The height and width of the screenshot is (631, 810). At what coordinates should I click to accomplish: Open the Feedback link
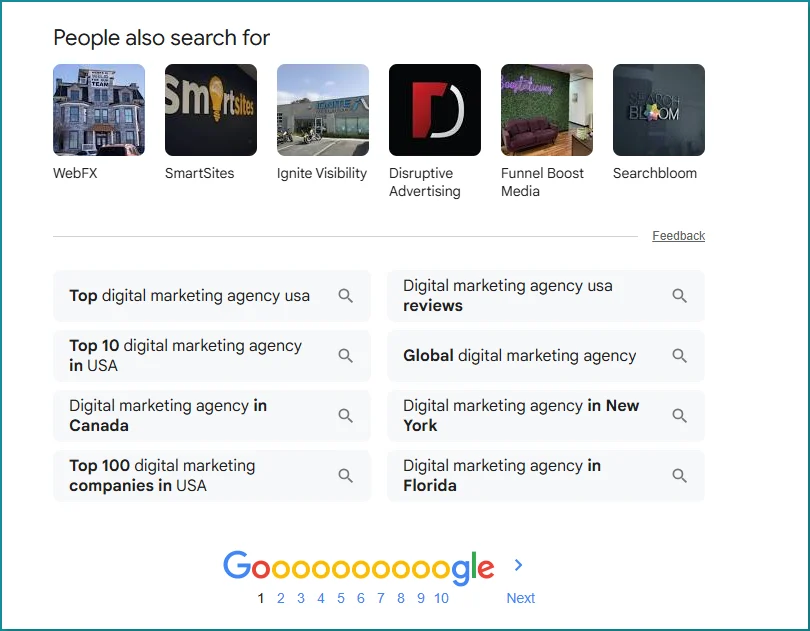point(678,236)
